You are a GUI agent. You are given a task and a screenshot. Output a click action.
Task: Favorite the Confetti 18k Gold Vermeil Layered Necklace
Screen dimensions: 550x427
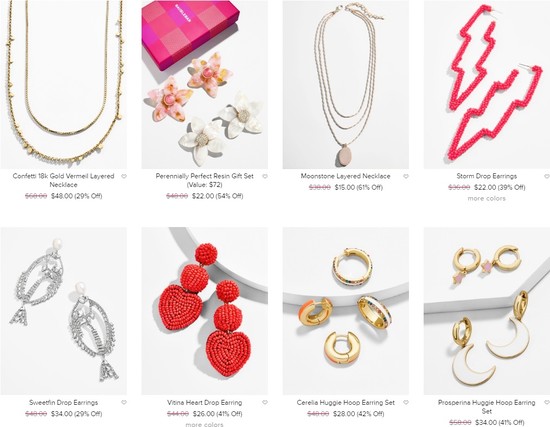[x=124, y=176]
